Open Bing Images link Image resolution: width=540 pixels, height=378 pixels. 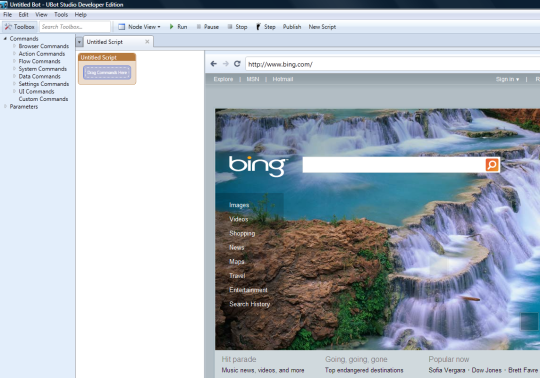coord(239,205)
